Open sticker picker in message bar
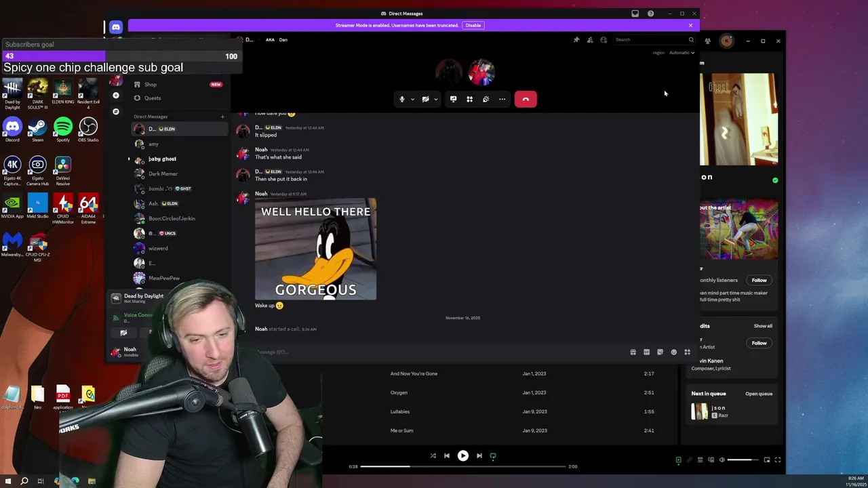868x488 pixels. (x=660, y=352)
